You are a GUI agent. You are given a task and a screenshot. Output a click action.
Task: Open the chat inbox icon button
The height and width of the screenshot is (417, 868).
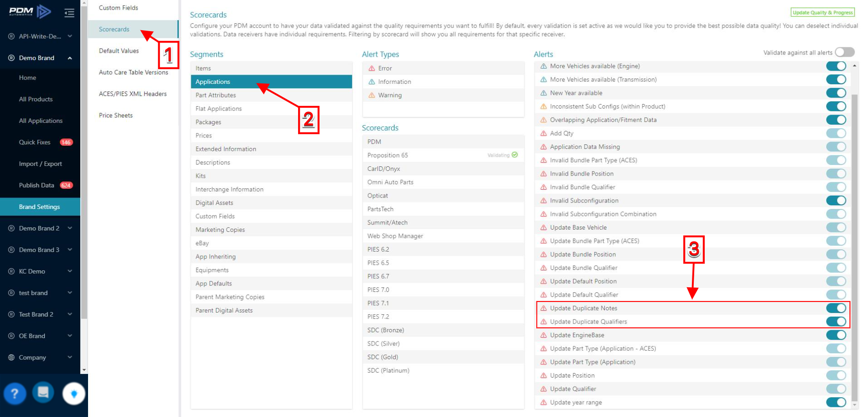pos(43,393)
